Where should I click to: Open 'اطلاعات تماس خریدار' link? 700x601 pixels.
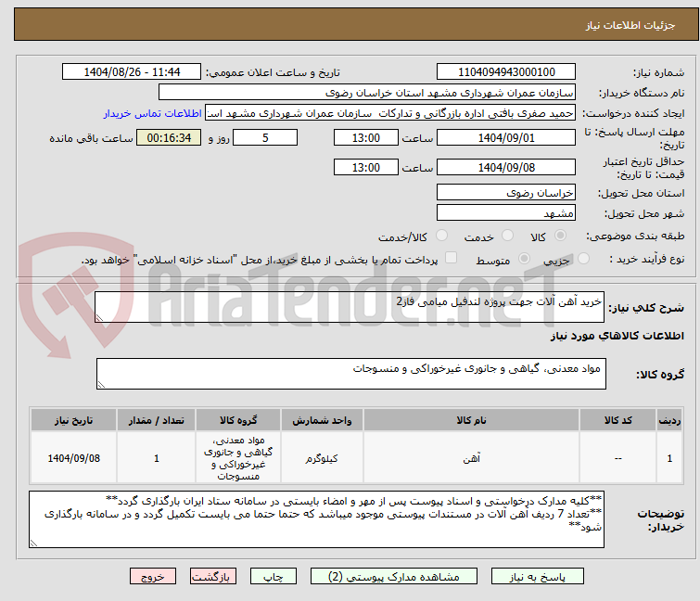pos(153,113)
